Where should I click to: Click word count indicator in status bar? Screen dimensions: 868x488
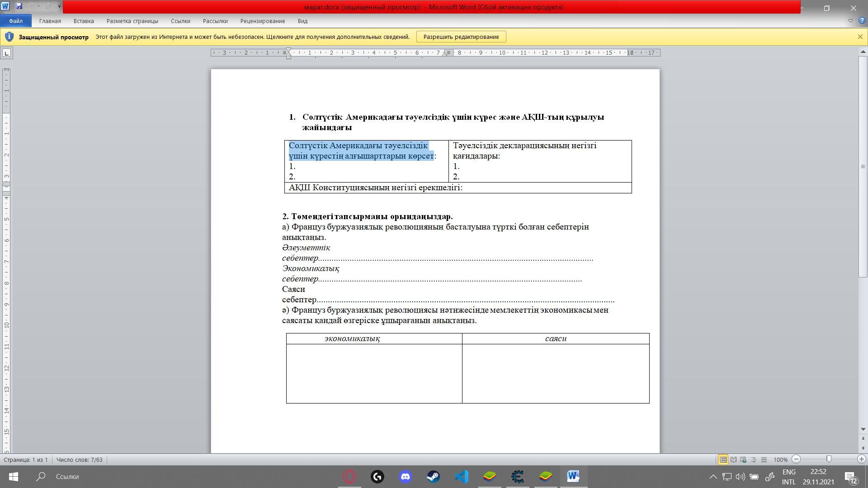point(80,460)
